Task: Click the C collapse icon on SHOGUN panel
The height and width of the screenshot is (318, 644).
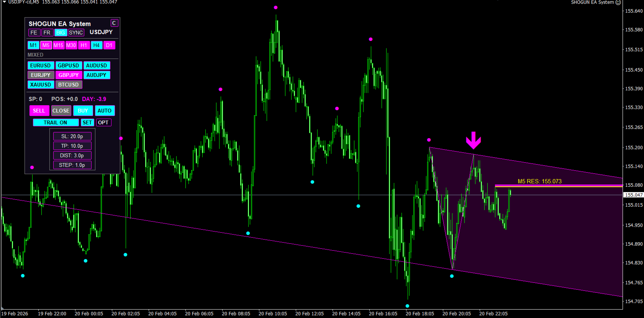Action: click(x=114, y=23)
